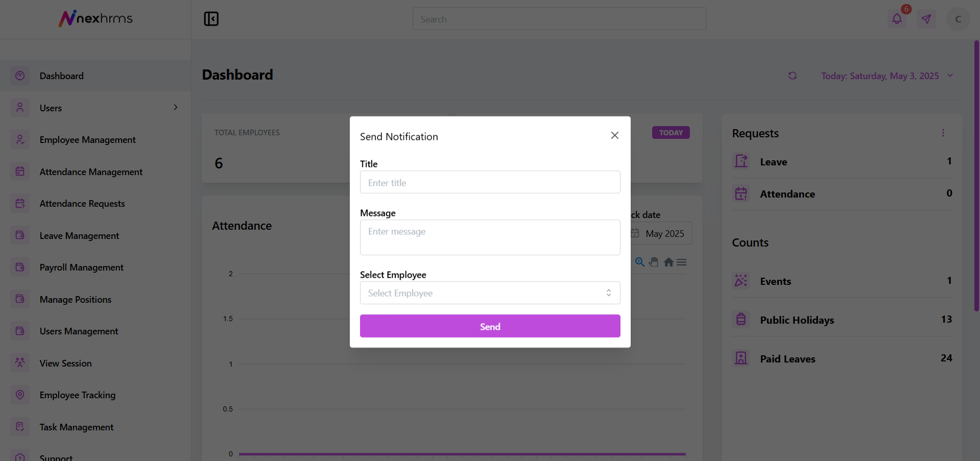
Task: Click the Payroll Management sidebar icon
Action: (20, 267)
